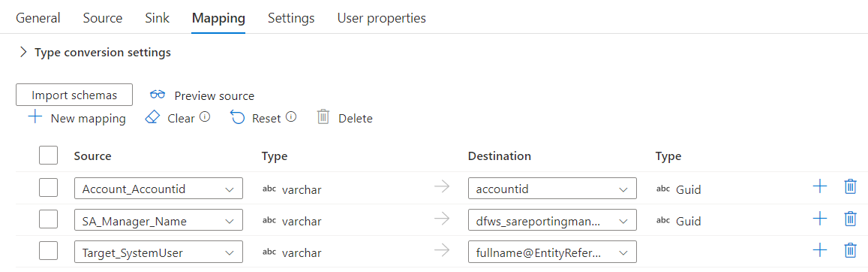Viewport: 868px width, 272px height.
Task: Click varchar type in SA_Manager_Name row
Action: [302, 222]
